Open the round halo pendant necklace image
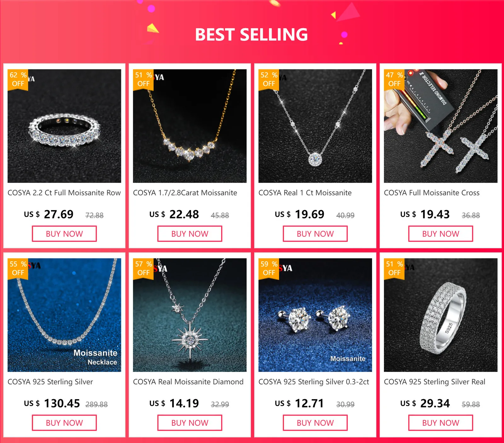 tap(315, 126)
